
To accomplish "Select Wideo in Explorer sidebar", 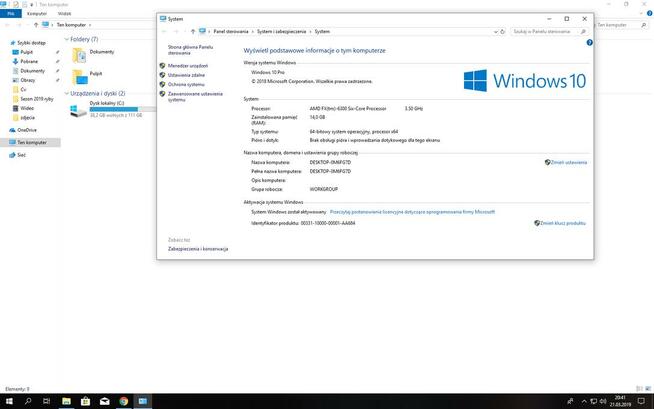I will click(27, 108).
